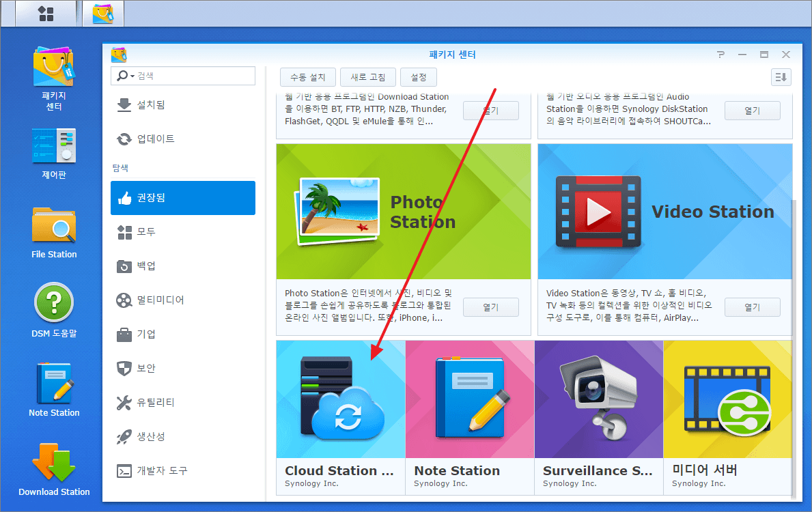Click the sort order icon button
The width and height of the screenshot is (812, 512).
781,77
